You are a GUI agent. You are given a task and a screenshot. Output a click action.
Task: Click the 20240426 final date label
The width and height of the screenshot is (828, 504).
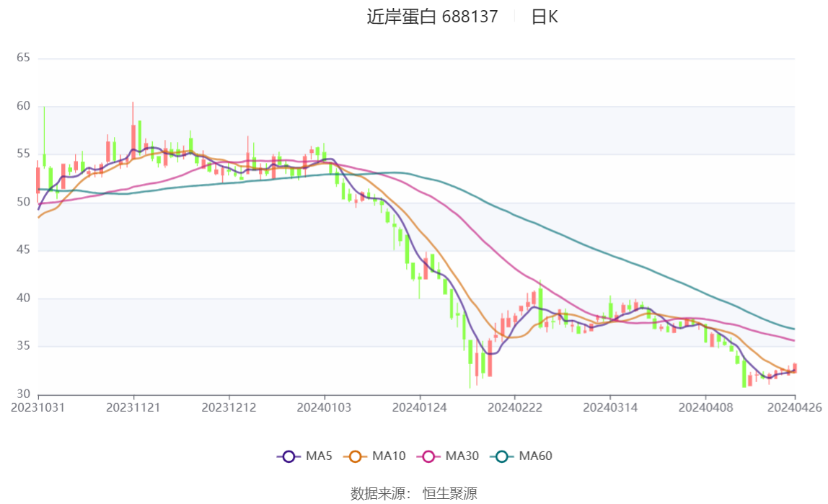pos(794,407)
